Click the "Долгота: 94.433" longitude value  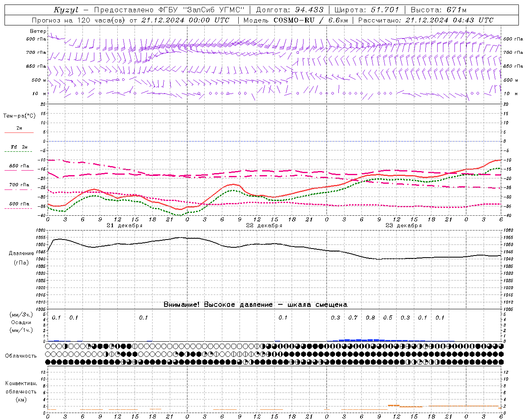click(290, 10)
